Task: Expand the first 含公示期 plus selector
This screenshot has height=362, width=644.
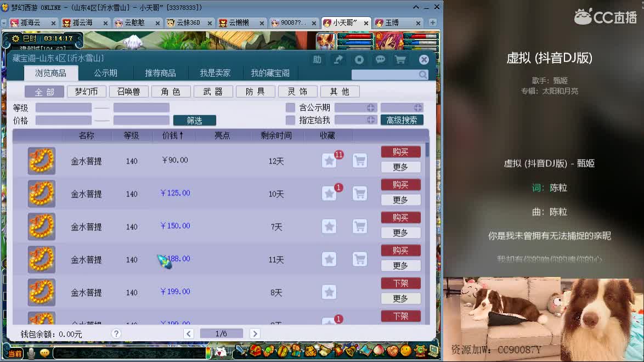Action: coord(371,108)
